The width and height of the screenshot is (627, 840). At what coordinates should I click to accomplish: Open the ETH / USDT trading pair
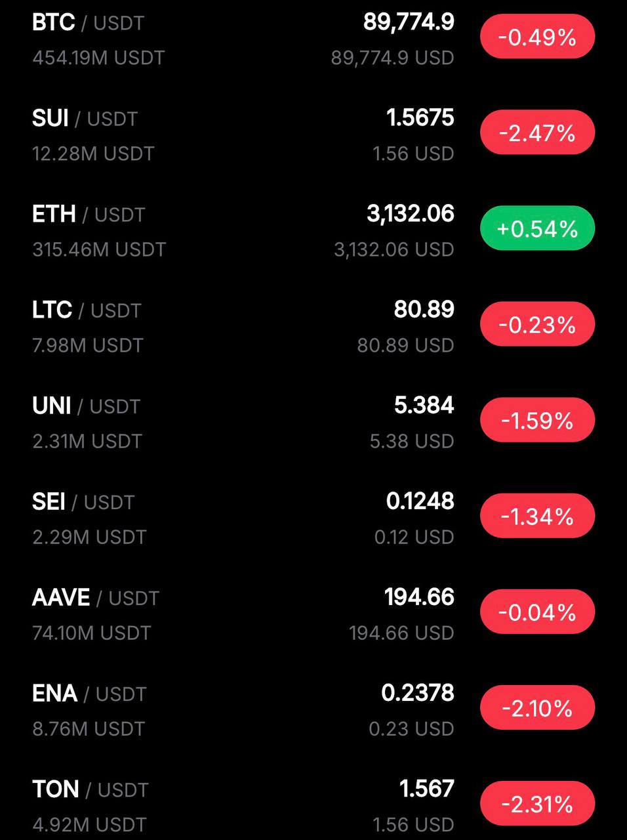[88, 215]
